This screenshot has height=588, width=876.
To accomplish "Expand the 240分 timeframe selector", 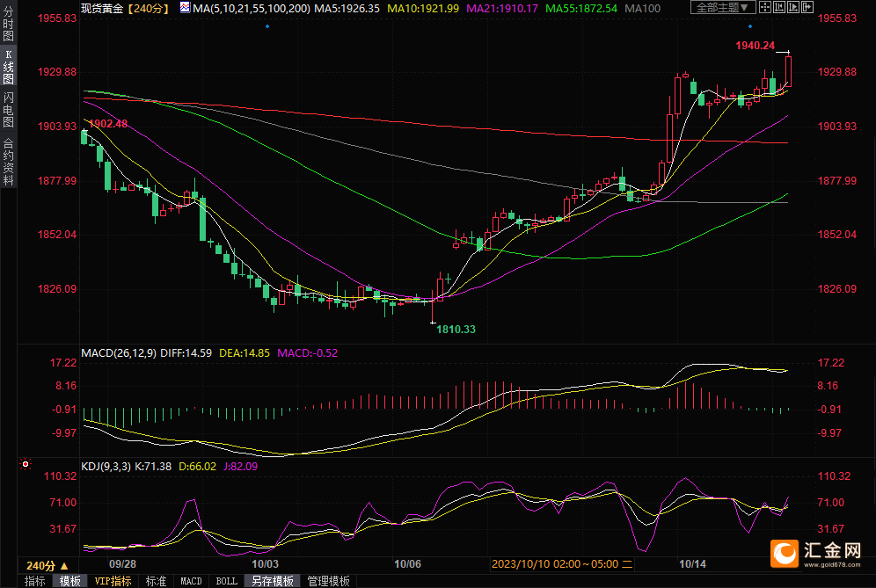I will tap(47, 565).
